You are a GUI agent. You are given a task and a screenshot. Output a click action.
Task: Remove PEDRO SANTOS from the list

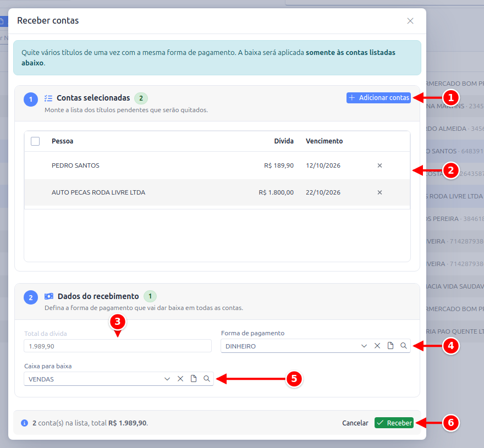click(380, 165)
